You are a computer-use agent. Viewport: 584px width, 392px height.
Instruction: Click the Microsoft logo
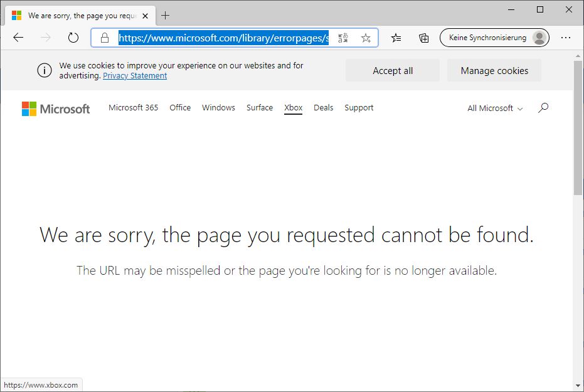pos(55,108)
